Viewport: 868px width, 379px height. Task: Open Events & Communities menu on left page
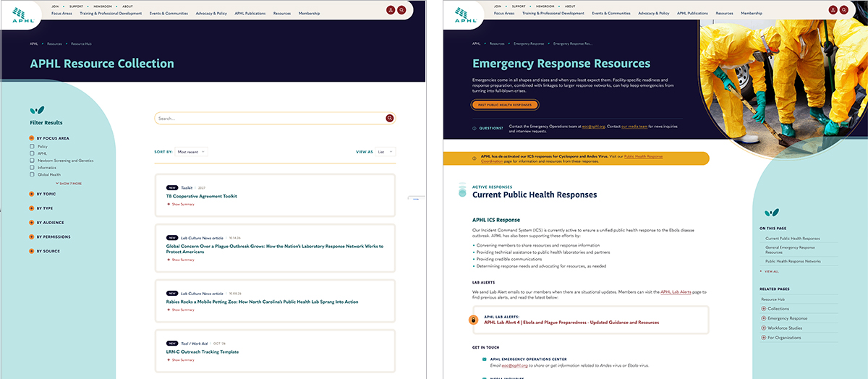(169, 13)
